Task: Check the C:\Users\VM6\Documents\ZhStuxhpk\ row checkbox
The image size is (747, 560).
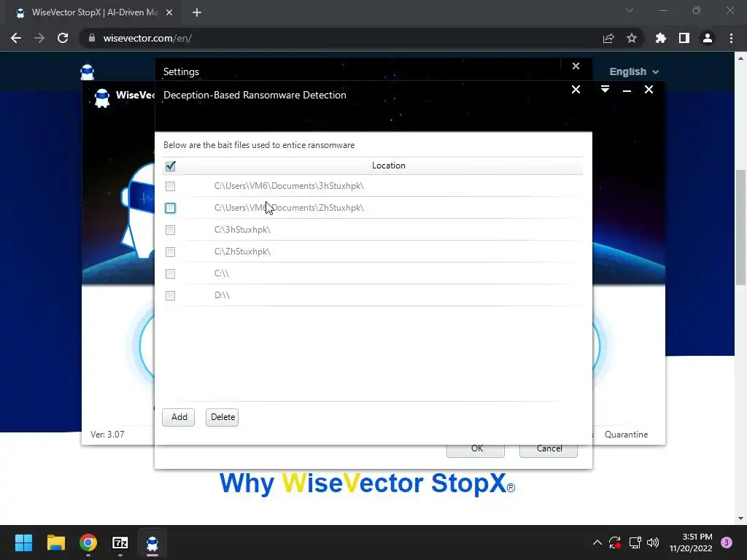Action: pos(170,208)
